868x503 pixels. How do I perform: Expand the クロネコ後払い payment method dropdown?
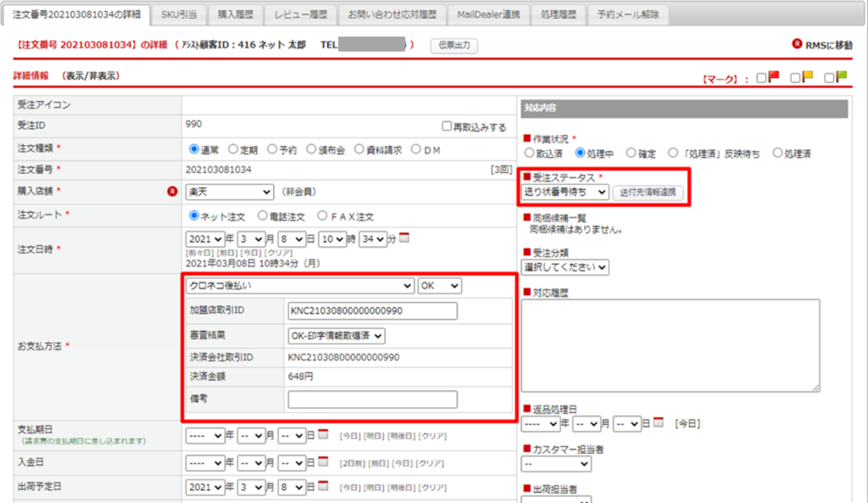(300, 286)
